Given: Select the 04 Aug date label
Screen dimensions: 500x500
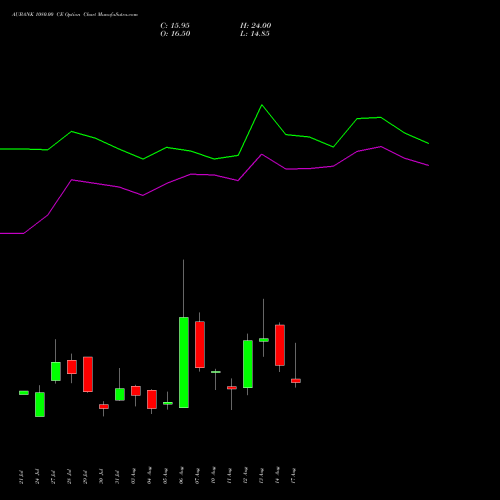Looking at the screenshot, I should tap(149, 475).
